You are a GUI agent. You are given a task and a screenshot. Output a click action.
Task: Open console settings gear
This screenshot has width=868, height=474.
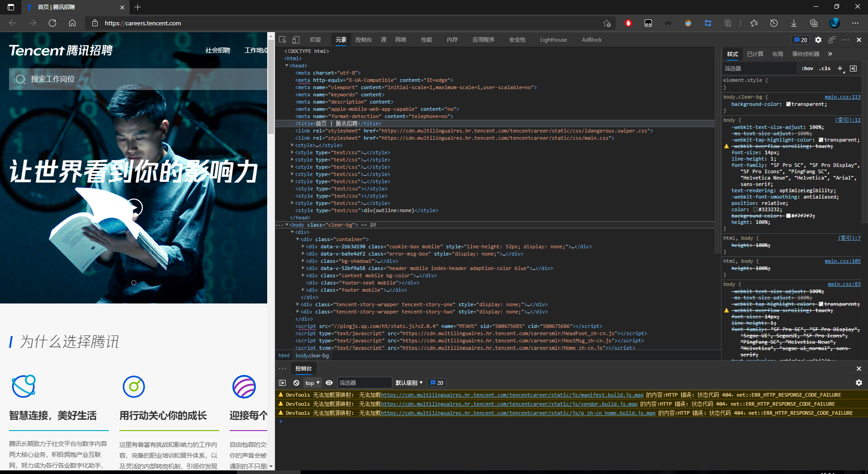pos(859,383)
